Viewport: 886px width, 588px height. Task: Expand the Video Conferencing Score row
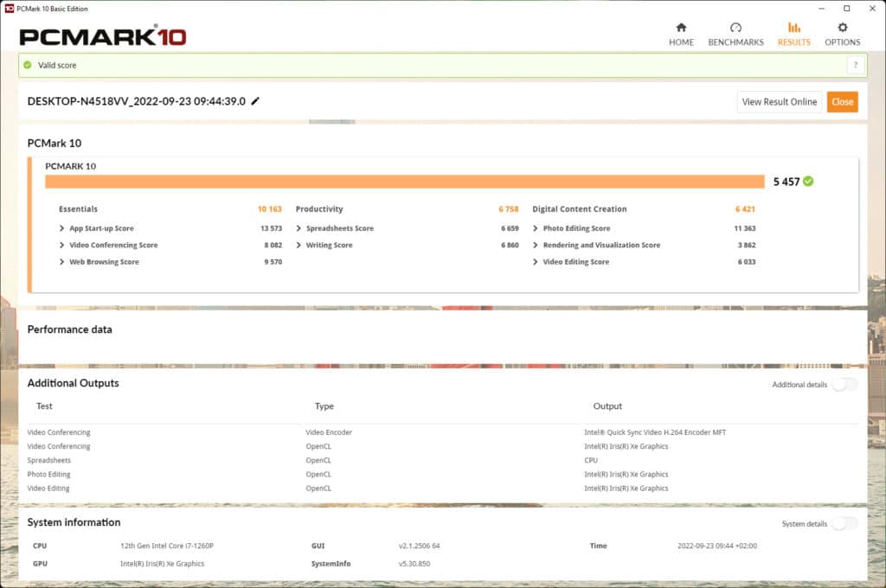coord(61,245)
